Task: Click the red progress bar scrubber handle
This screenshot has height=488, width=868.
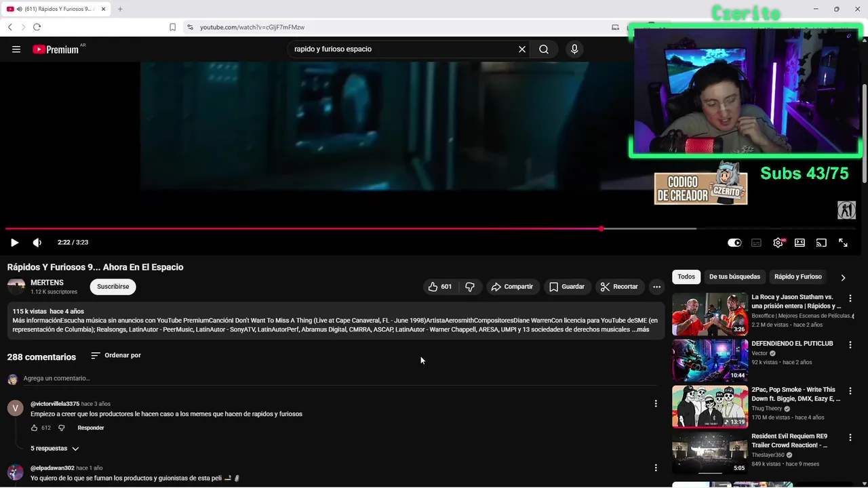Action: 601,228
